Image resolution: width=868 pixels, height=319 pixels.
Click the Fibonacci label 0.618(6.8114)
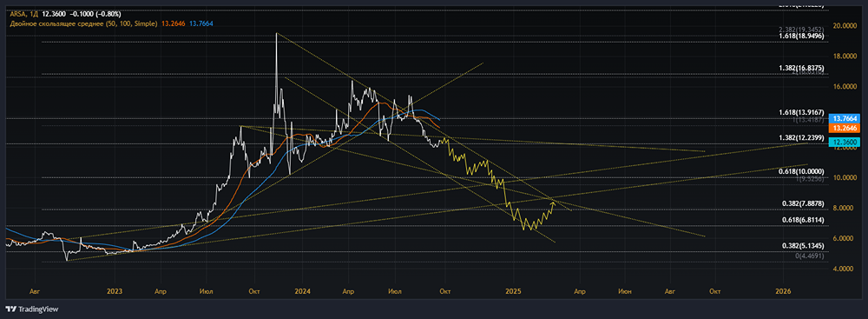tap(803, 220)
